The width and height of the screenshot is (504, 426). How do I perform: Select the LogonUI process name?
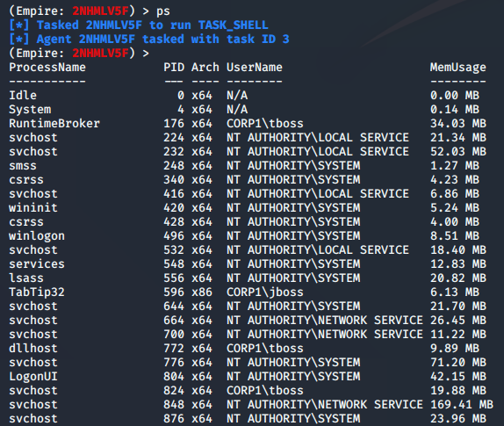tap(33, 377)
